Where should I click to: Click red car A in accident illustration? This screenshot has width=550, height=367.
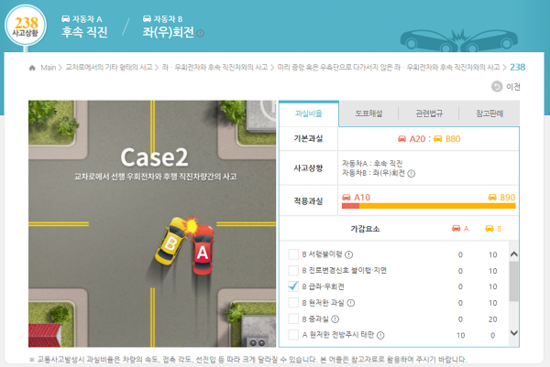[203, 250]
